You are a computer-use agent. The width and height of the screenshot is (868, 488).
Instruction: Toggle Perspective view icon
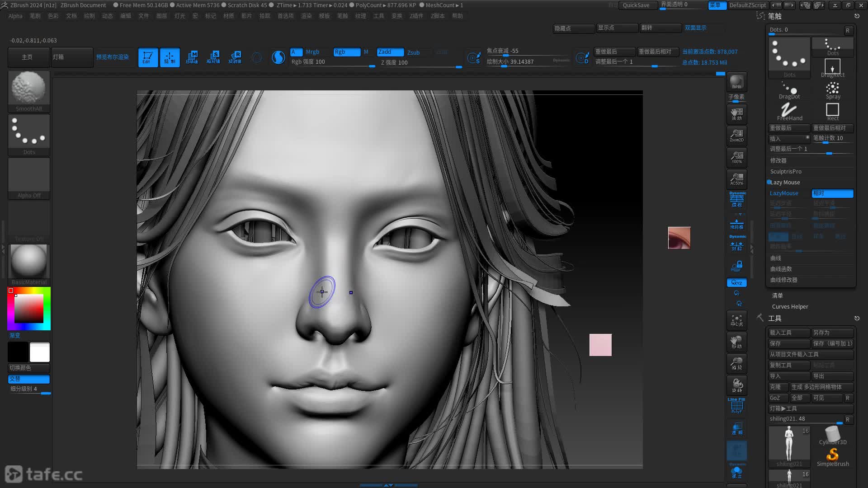736,200
